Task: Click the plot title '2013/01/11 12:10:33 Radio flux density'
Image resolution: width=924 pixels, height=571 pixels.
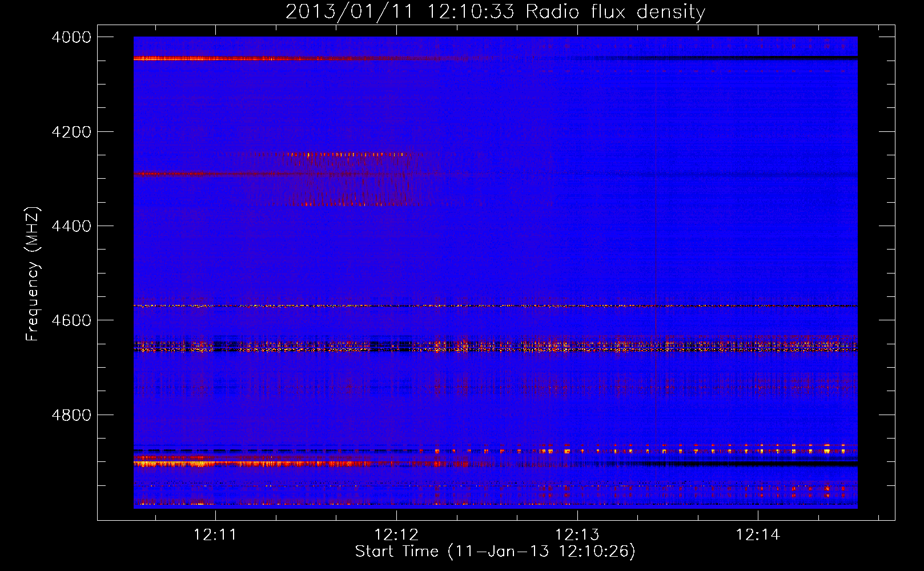Action: point(495,11)
